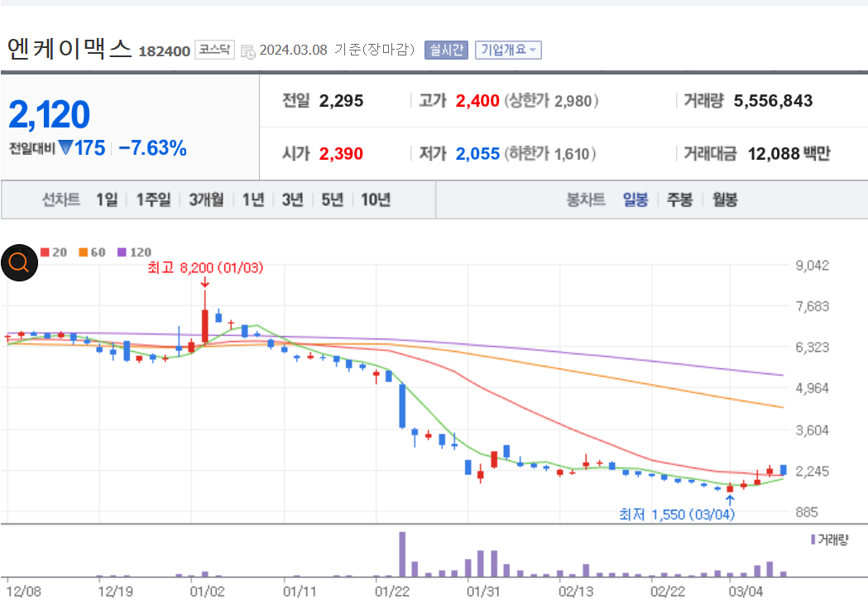The width and height of the screenshot is (868, 615).
Task: Click the red 20-day average legend swatch
Action: (x=45, y=252)
